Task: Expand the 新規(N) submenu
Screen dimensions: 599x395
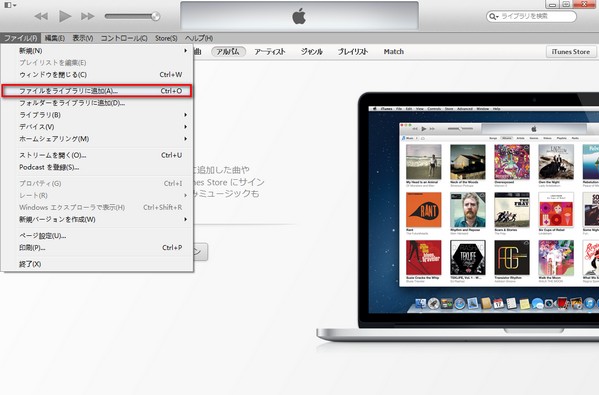Action: coord(97,50)
